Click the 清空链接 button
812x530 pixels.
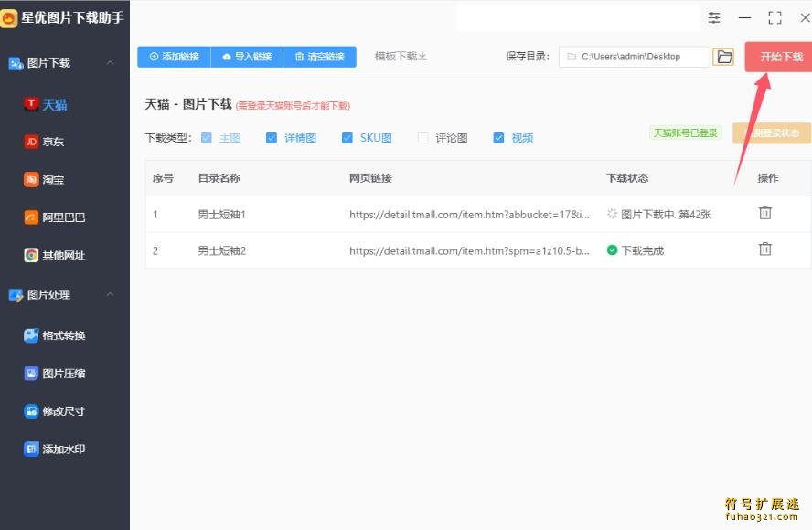tap(319, 57)
